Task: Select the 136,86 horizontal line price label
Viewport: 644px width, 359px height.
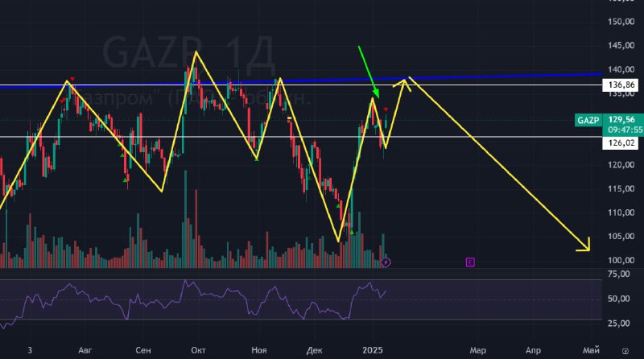Action: (620, 85)
